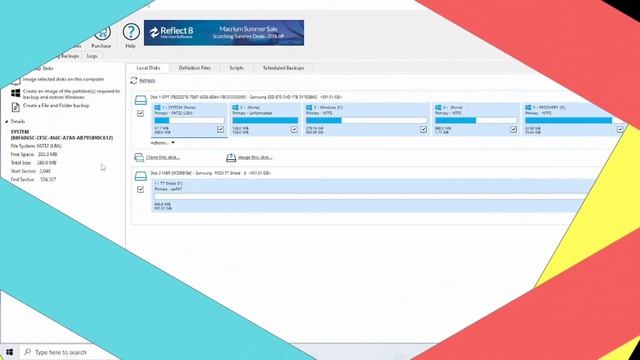Click the Clone this disk link
The image size is (640, 360).
[x=163, y=157]
